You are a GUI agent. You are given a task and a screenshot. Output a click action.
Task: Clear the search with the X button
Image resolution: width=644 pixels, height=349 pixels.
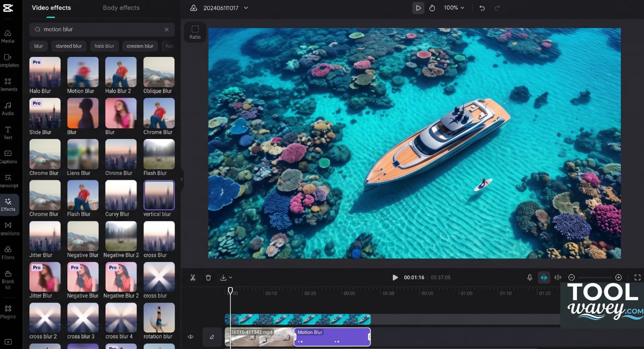click(x=167, y=30)
